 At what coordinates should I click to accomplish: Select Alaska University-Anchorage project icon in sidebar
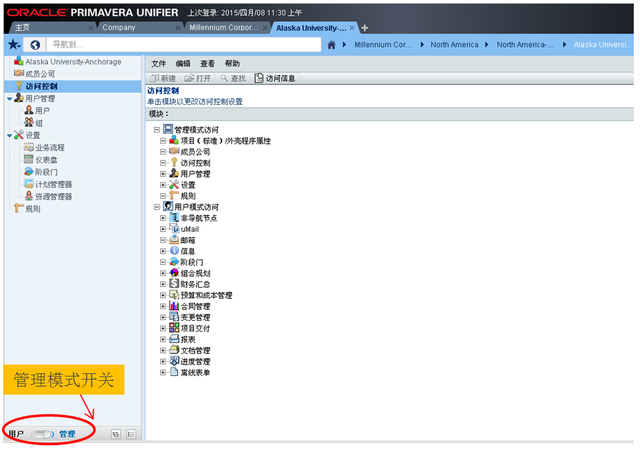click(18, 61)
